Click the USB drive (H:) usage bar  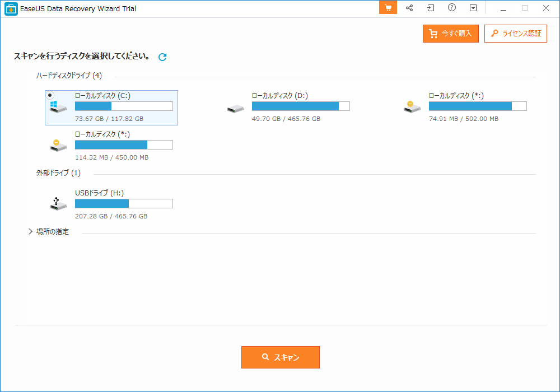[x=124, y=203]
